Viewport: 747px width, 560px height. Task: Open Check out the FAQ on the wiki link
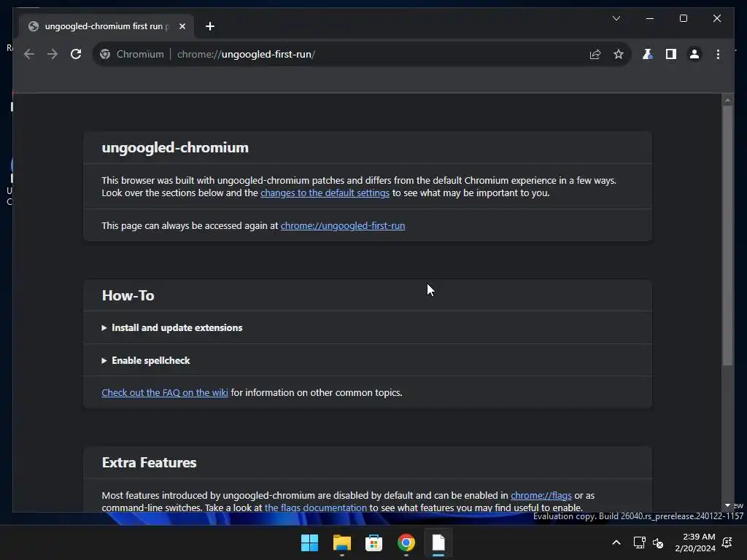pyautogui.click(x=165, y=393)
